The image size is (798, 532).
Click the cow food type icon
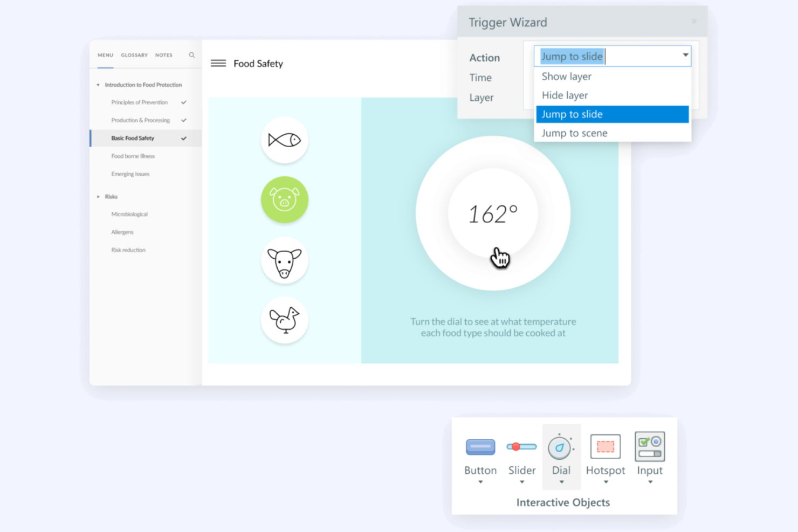(x=284, y=260)
